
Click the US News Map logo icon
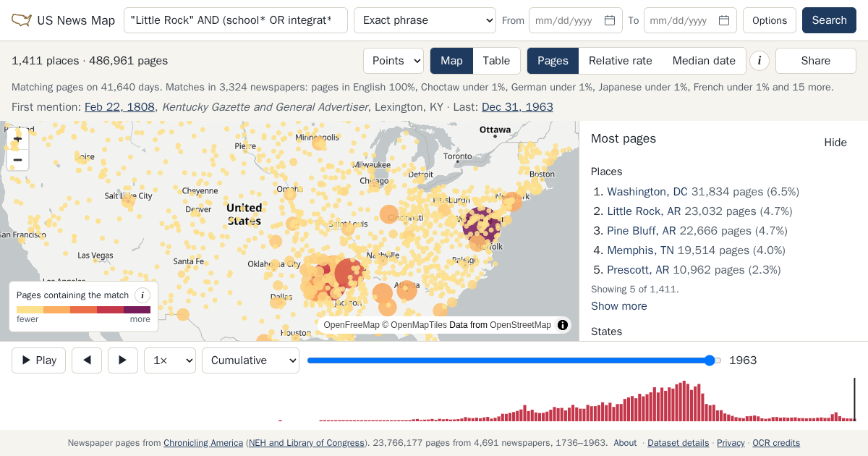pos(22,20)
